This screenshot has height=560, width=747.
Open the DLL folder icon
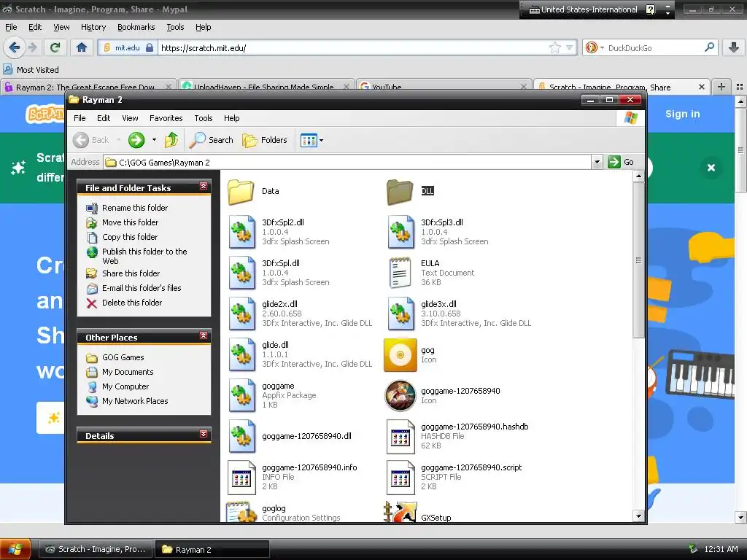(x=400, y=192)
